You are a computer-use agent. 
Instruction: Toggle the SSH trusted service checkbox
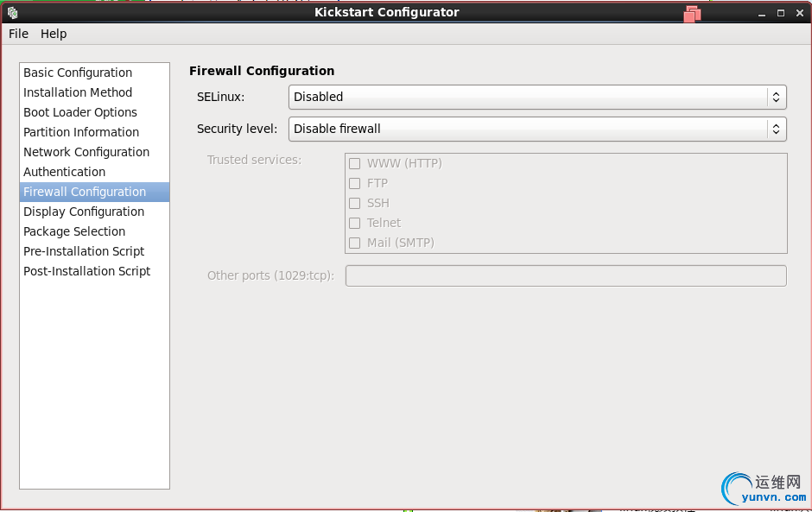coord(354,203)
